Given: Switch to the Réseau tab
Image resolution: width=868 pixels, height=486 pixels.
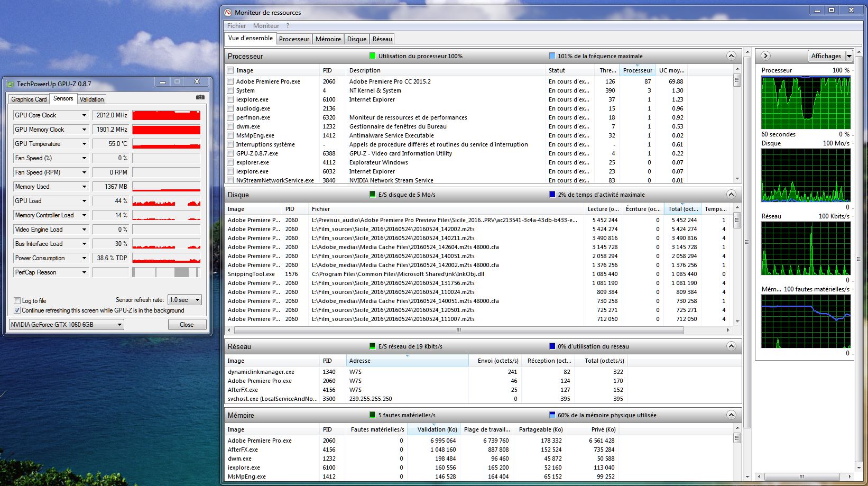Looking at the screenshot, I should [x=382, y=39].
